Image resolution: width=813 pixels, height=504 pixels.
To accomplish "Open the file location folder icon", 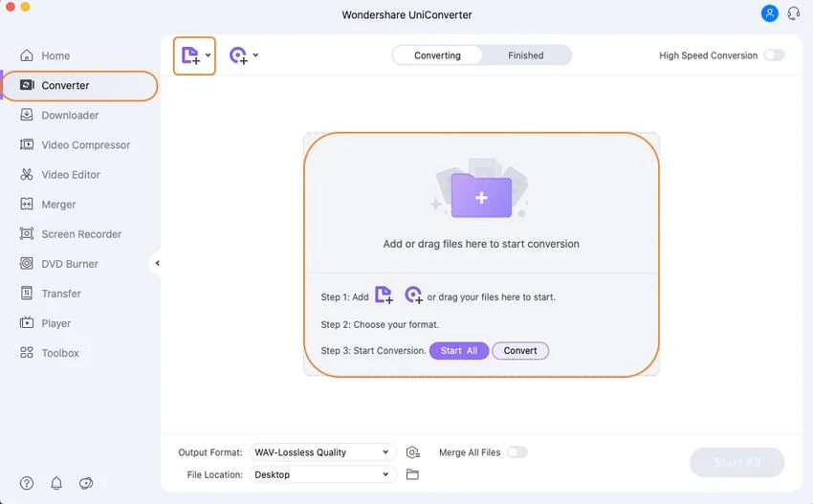I will pos(412,474).
